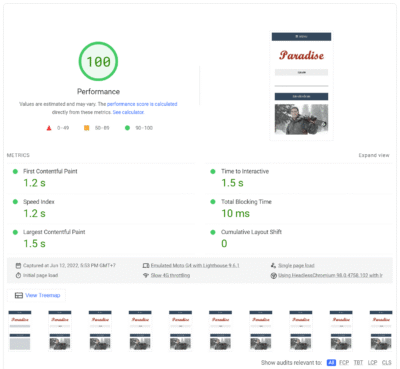Screen dimensions: 400x369
Task: Click the Performance heading under the gauge
Action: pyautogui.click(x=98, y=91)
